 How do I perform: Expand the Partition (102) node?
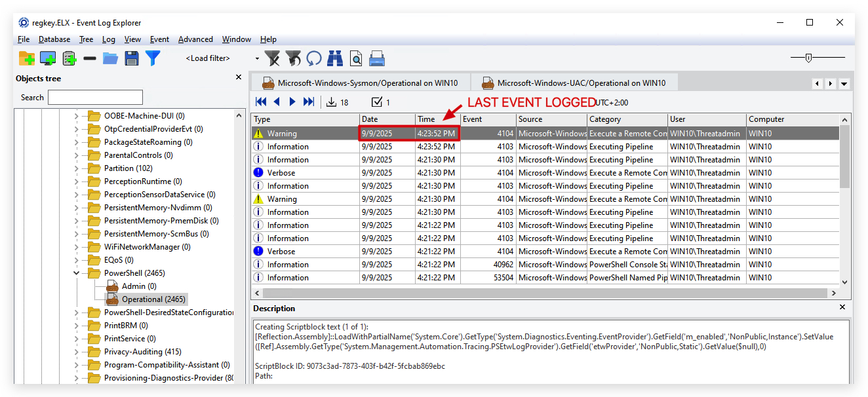[76, 168]
